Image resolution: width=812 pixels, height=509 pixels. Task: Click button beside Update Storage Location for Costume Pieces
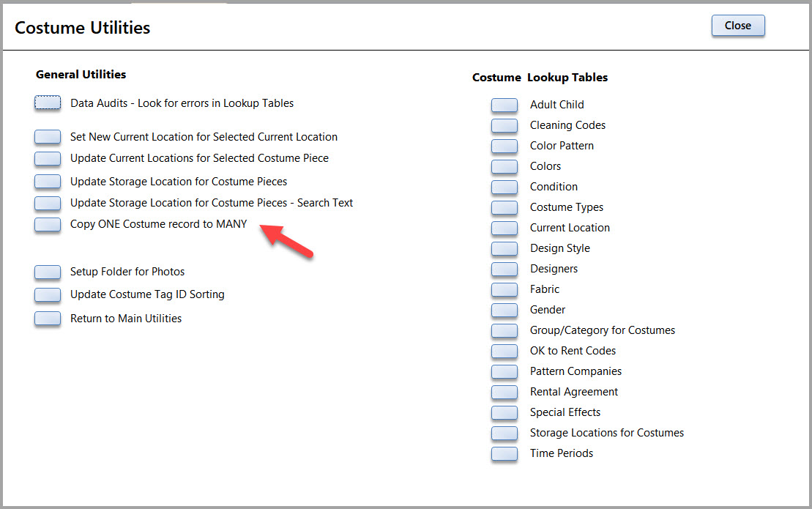point(48,181)
